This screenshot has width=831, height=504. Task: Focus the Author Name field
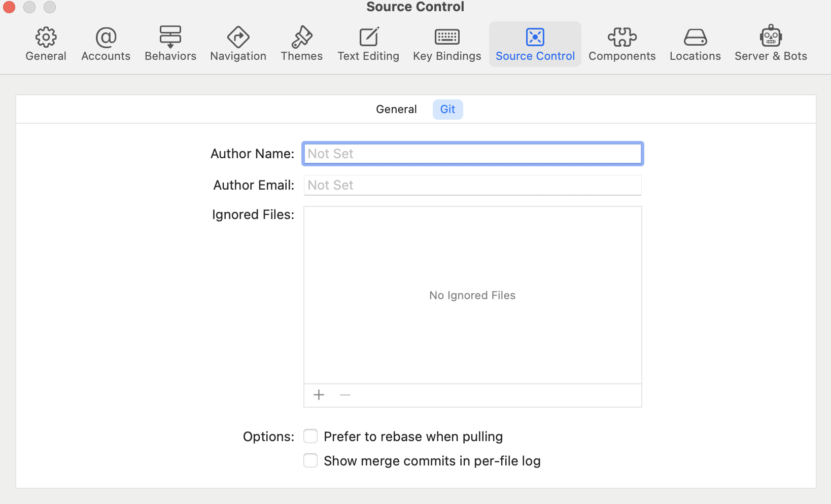pos(473,154)
